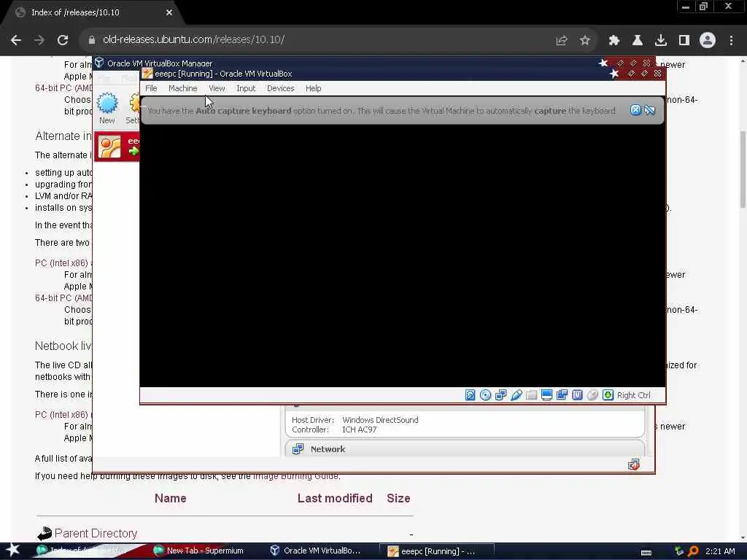Click the do-not-show-again icon on keyboard notification
Image resolution: width=747 pixels, height=560 pixels.
(x=650, y=111)
